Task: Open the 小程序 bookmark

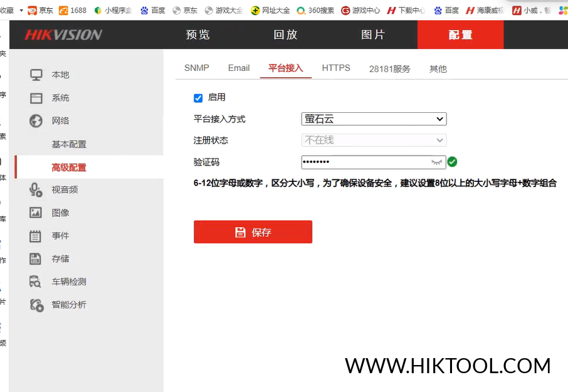Action: click(x=113, y=11)
